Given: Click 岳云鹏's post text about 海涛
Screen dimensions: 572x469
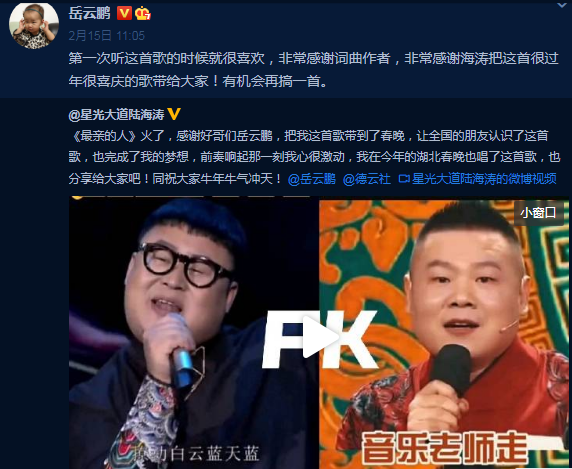Looking at the screenshot, I should pos(314,70).
